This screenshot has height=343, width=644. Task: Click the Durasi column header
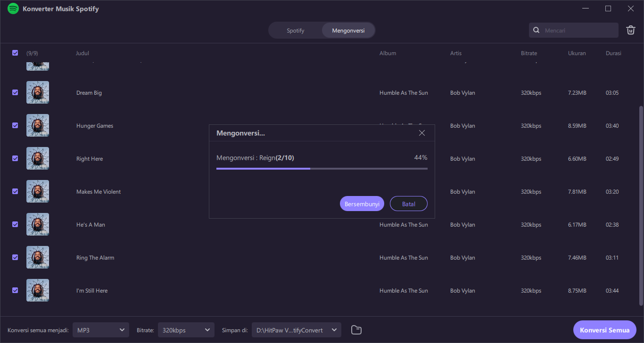tap(613, 53)
